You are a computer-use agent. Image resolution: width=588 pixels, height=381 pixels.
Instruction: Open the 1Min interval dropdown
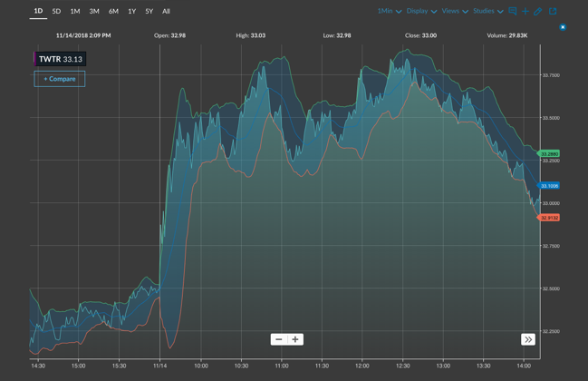[x=390, y=12]
